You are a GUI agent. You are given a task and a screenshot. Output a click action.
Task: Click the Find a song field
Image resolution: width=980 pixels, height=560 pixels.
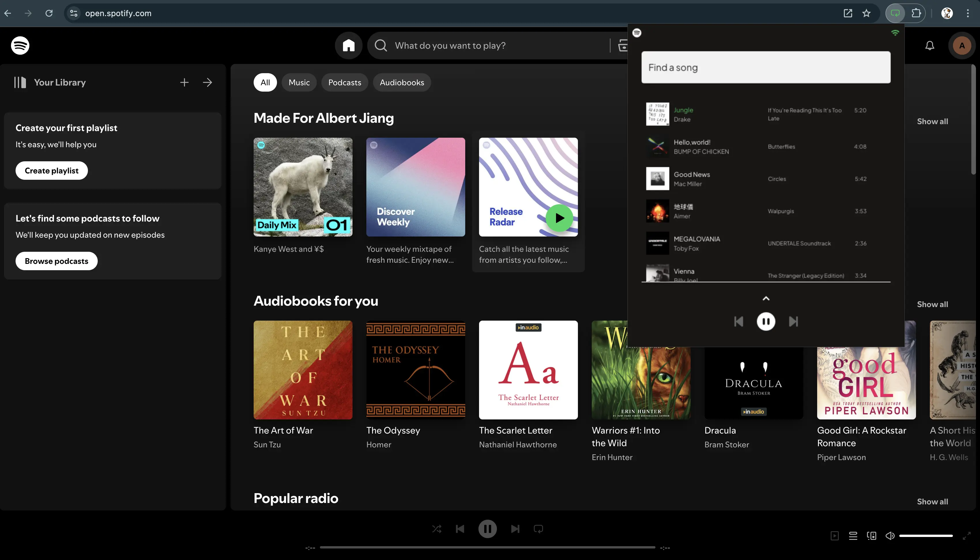click(x=766, y=67)
